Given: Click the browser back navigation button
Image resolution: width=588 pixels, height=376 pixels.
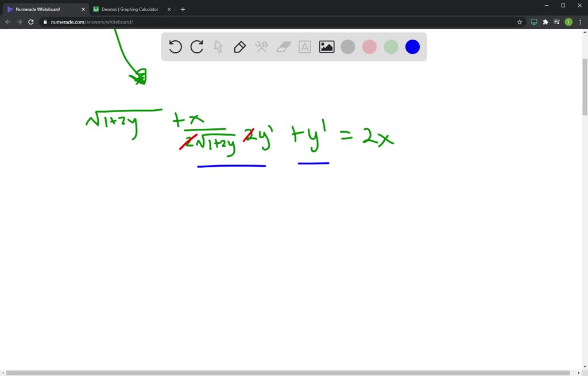Looking at the screenshot, I should click(x=7, y=21).
